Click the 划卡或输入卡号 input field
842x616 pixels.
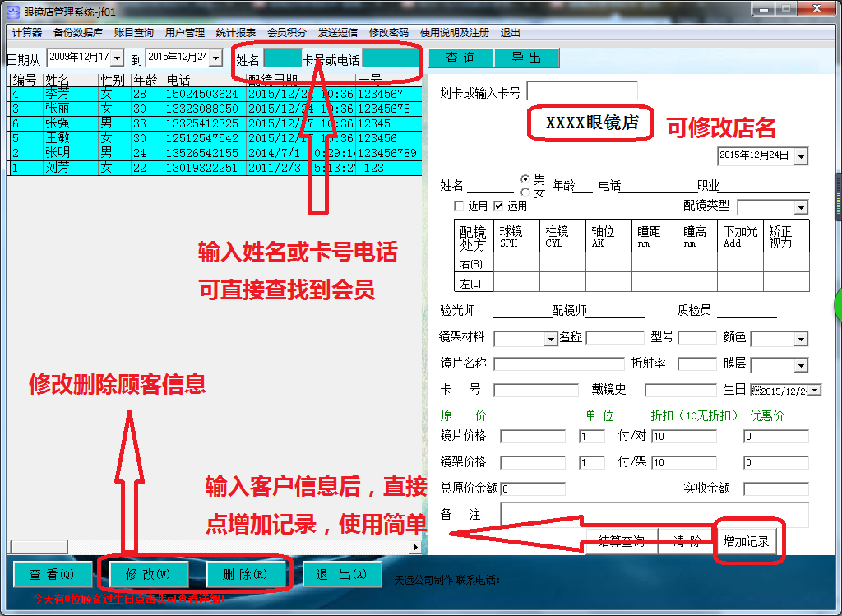[581, 91]
